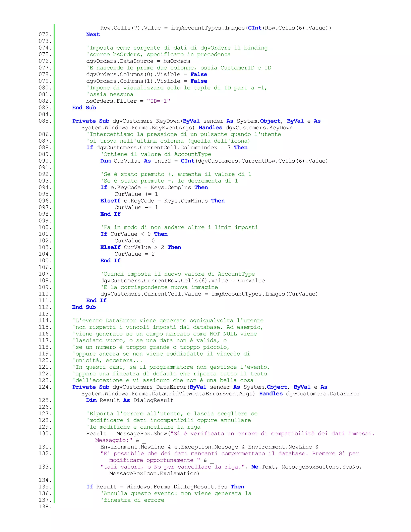Click 'dgvCustomers.CurrentRow.Cells(6).Value = CurValue'
This screenshot has height=532, width=411.
[183, 281]
